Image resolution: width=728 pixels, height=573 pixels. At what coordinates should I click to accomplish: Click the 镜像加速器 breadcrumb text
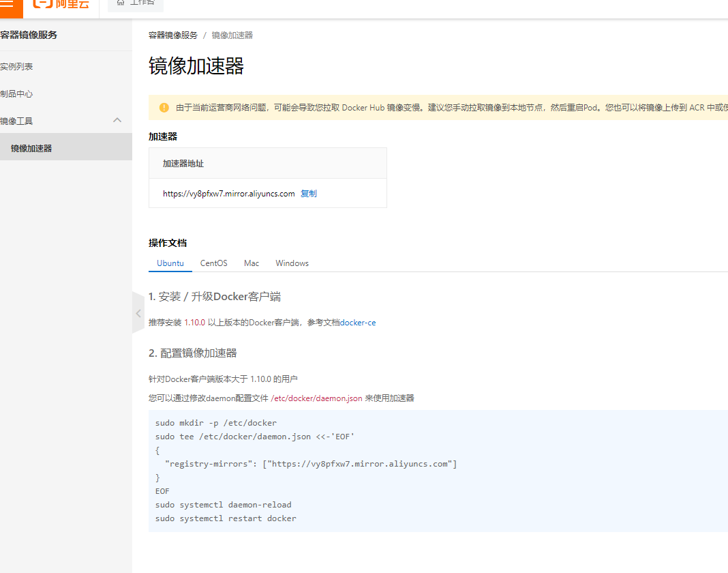[232, 35]
